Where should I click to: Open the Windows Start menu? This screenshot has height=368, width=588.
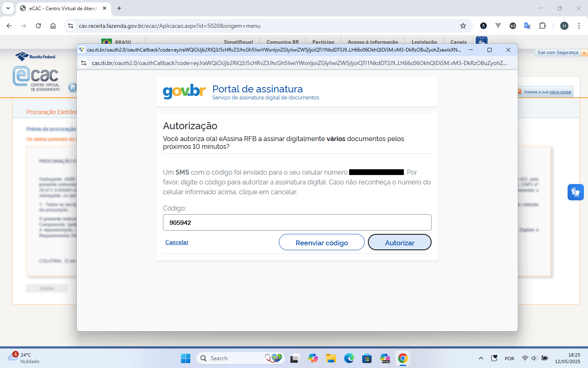point(185,359)
